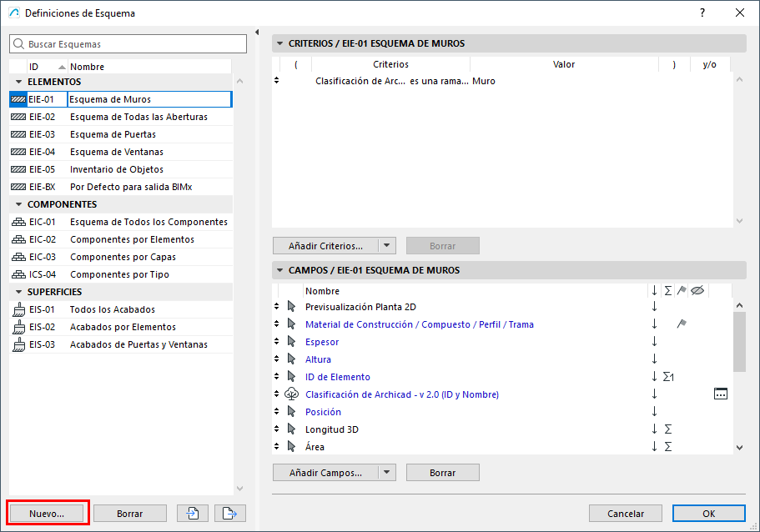This screenshot has width=760, height=532.
Task: Click the Buscar Esquemas search field
Action: click(128, 43)
